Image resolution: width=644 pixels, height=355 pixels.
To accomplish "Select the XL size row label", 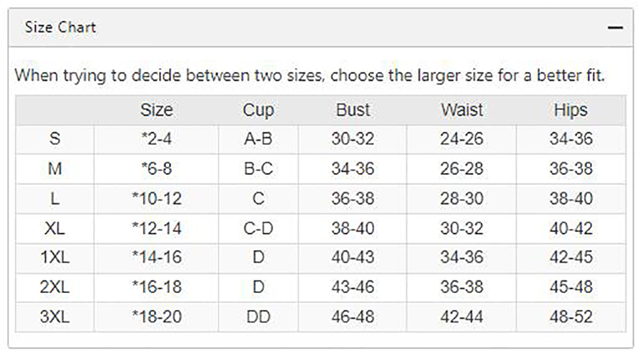I will tap(55, 228).
